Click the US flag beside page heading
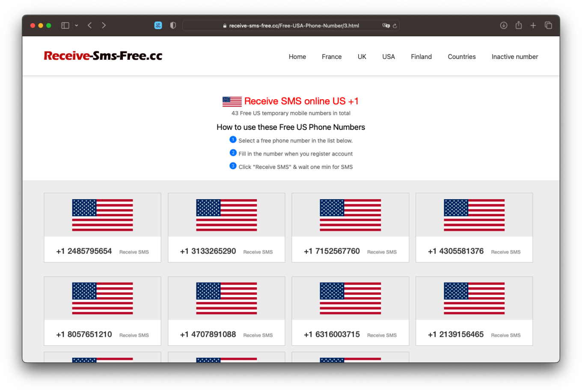This screenshot has height=392, width=582. 232,102
